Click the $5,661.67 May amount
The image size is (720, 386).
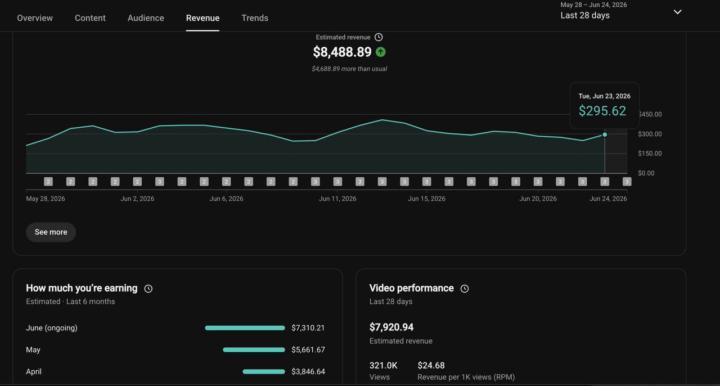(x=308, y=350)
